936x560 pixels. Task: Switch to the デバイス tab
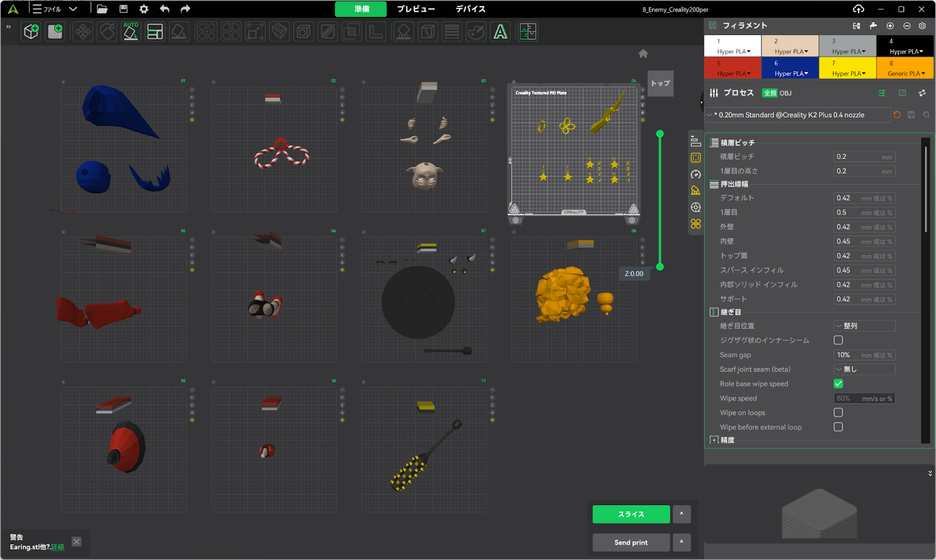[x=470, y=9]
